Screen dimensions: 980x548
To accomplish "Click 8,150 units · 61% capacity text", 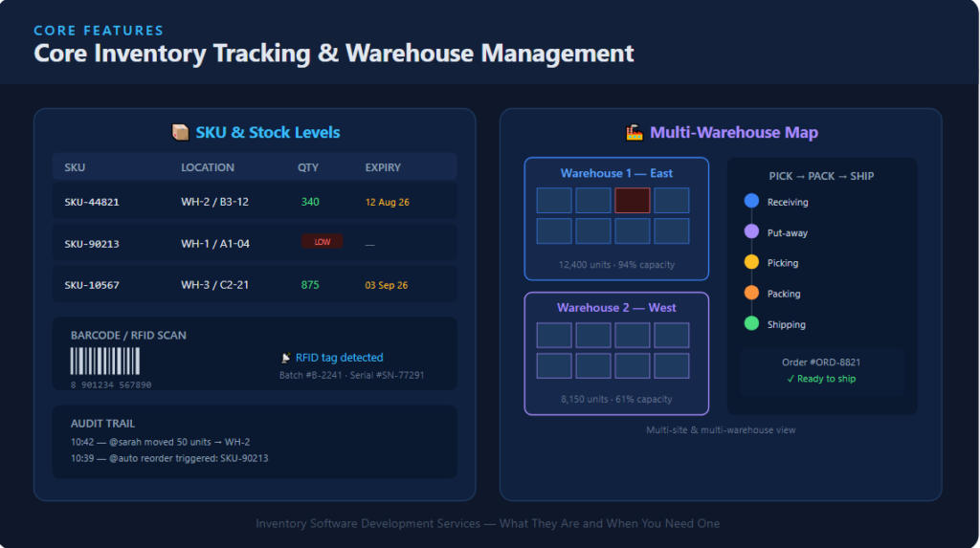I will click(616, 399).
